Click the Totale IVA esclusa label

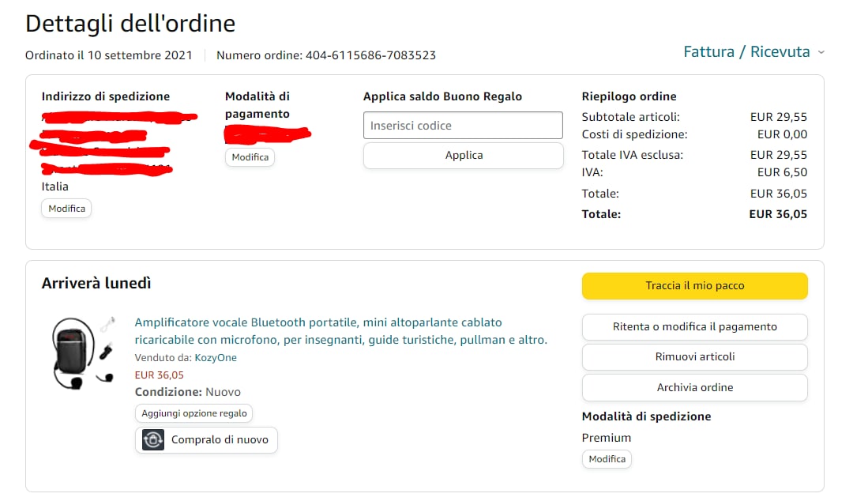632,155
